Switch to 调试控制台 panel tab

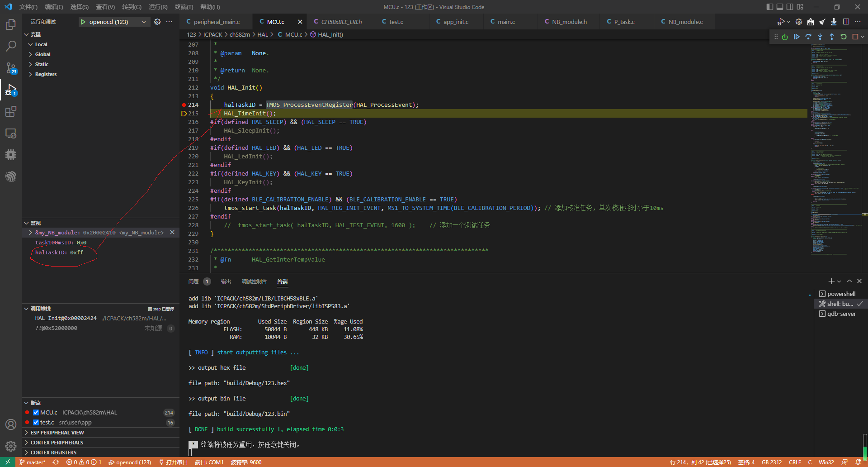pyautogui.click(x=254, y=281)
